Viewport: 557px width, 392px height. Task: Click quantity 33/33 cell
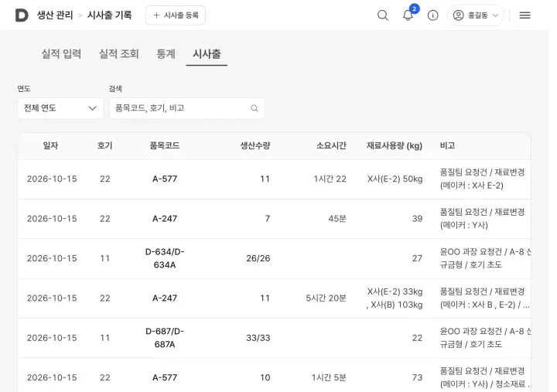(x=258, y=338)
